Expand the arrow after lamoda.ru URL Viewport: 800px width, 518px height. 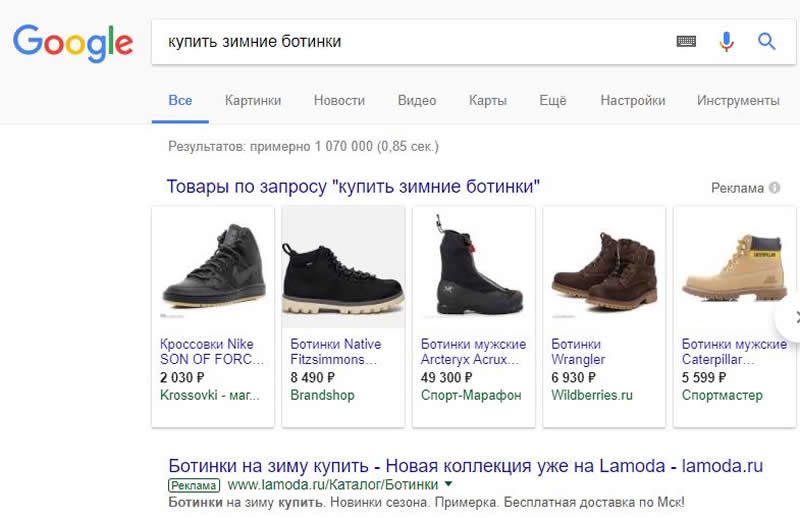[448, 483]
